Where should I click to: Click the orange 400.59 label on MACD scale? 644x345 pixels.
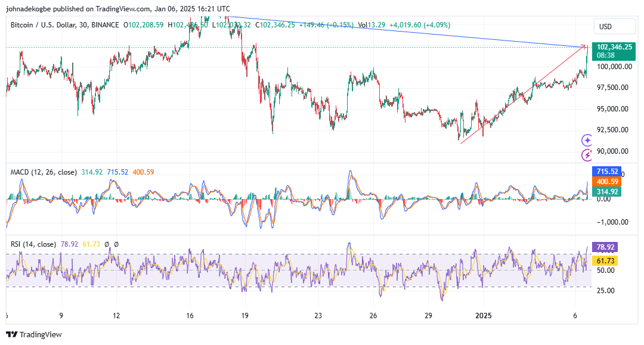point(606,181)
